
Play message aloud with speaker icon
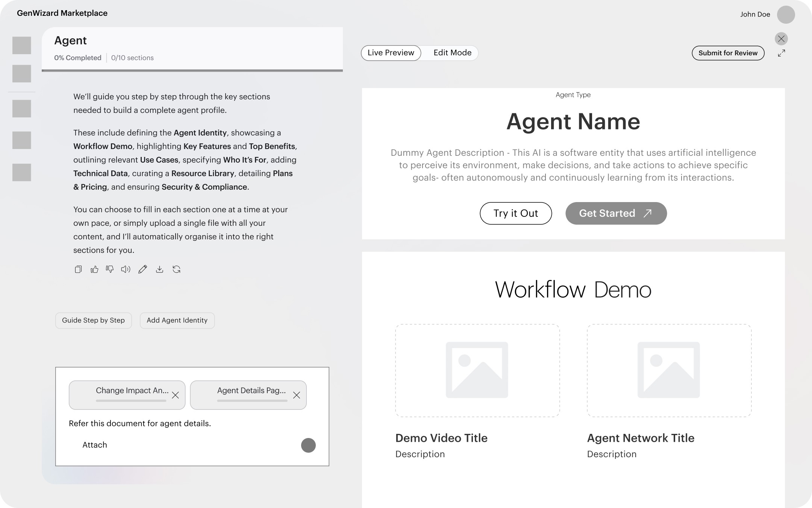coord(126,269)
